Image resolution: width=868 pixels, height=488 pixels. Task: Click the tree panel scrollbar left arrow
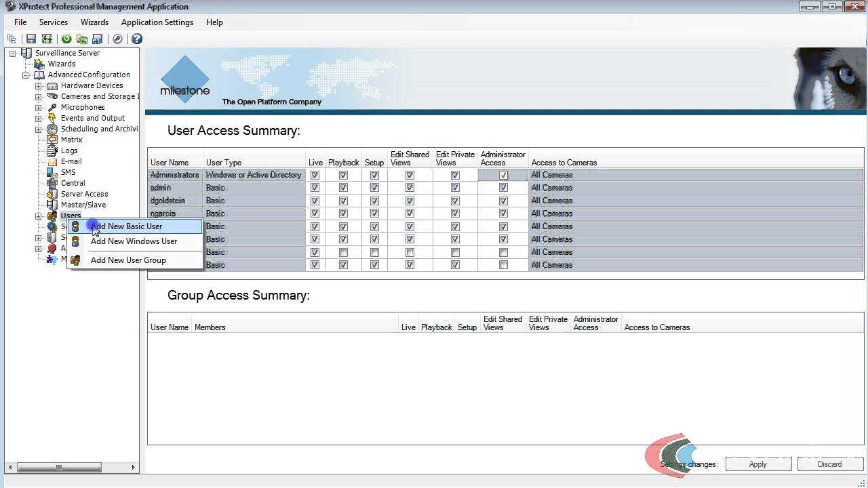(x=9, y=467)
